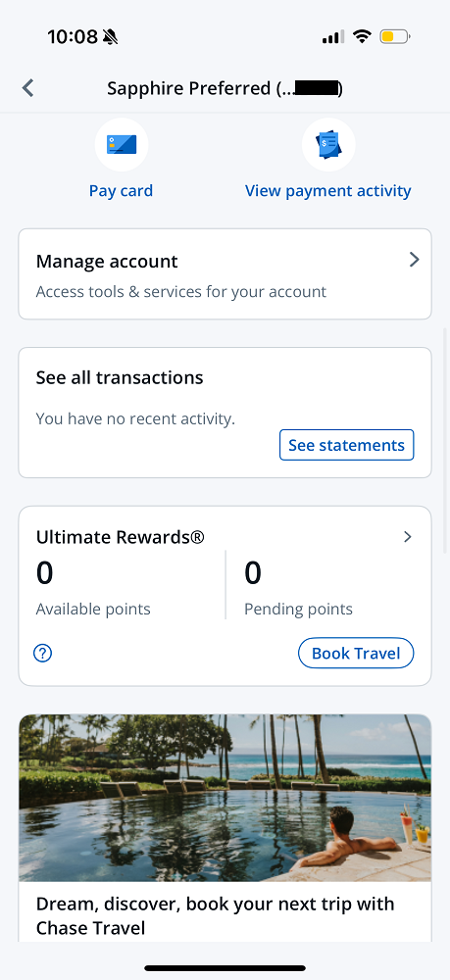Open See all transactions
Image resolution: width=450 pixels, height=980 pixels.
click(120, 377)
